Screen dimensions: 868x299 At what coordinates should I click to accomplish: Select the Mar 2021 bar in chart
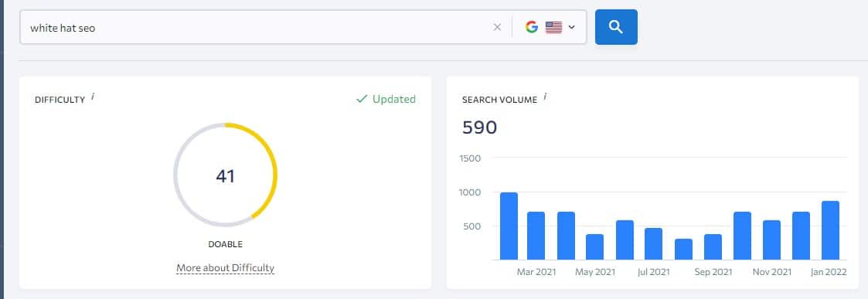pyautogui.click(x=536, y=236)
